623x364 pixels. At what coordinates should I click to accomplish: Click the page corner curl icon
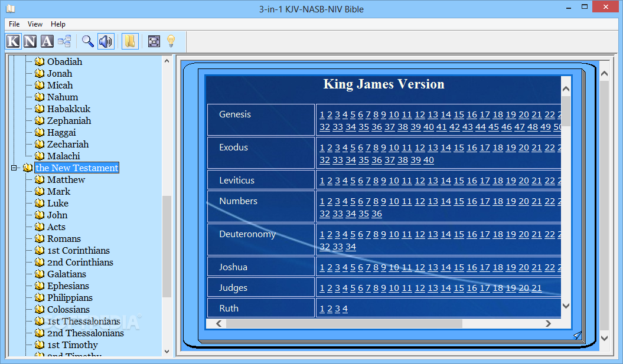point(578,336)
